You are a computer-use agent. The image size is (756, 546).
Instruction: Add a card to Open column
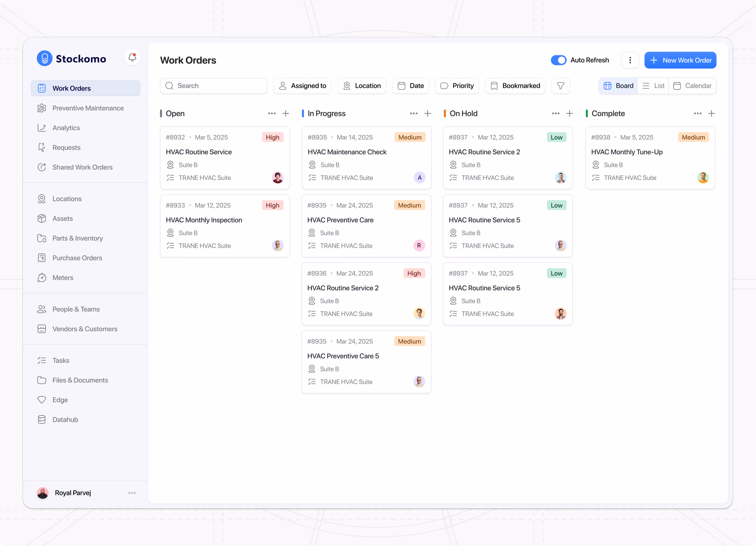pos(286,113)
